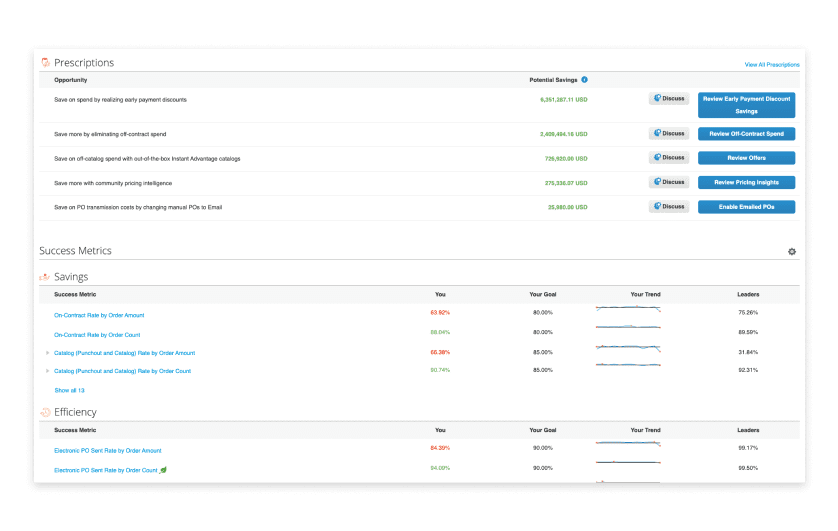Click the green leaf icon by Order Count
Viewport: 838px width, 531px height.
[x=164, y=470]
